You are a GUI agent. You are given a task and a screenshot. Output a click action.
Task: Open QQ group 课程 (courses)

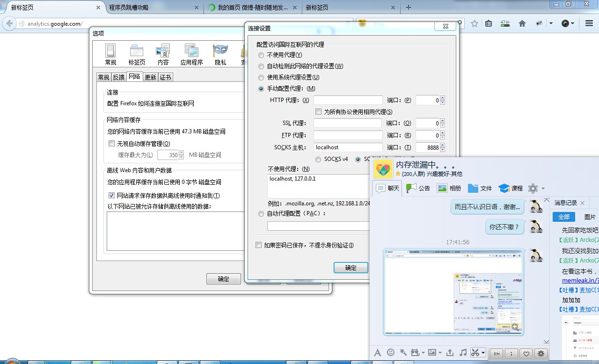[x=511, y=188]
